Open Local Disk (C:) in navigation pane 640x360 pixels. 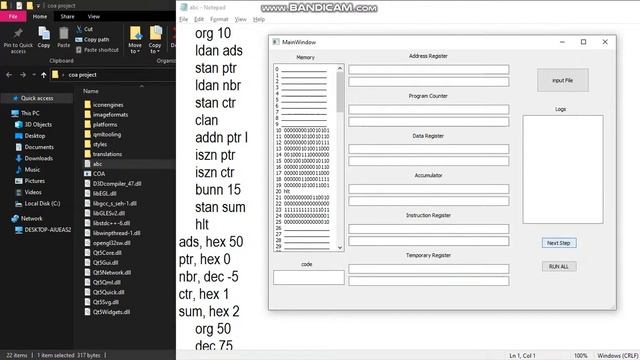42,203
